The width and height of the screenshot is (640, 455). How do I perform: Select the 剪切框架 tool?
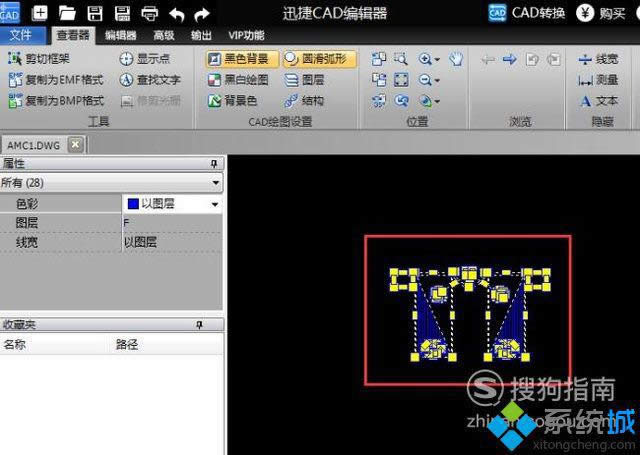(39, 59)
